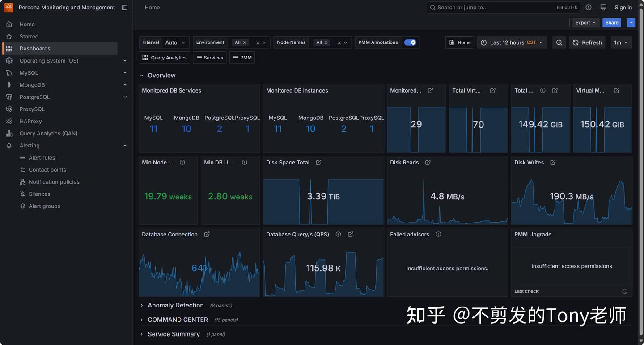
Task: Expand the MongoDB sidebar section
Action: point(125,85)
